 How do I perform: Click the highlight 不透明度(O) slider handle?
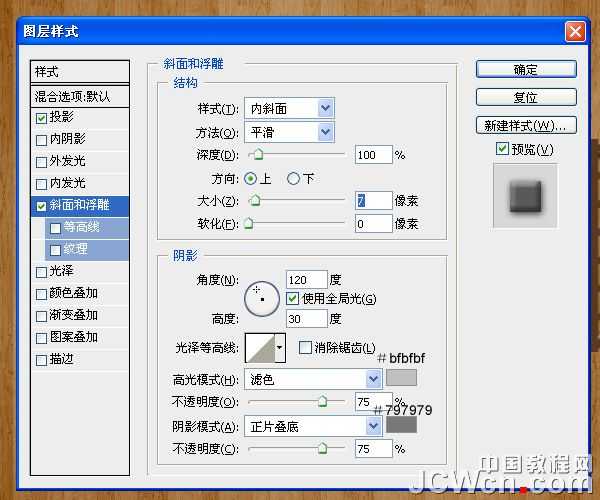click(x=323, y=401)
